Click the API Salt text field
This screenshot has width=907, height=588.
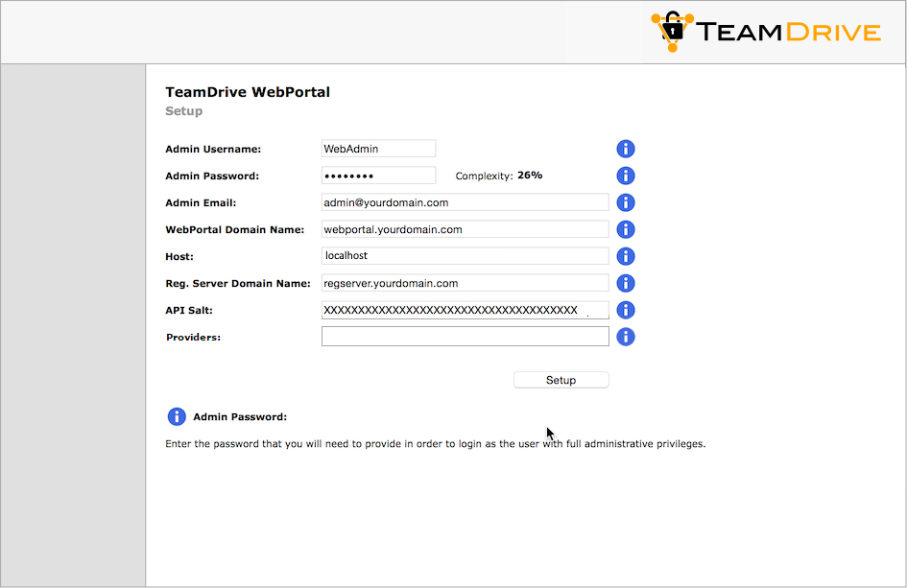point(465,309)
